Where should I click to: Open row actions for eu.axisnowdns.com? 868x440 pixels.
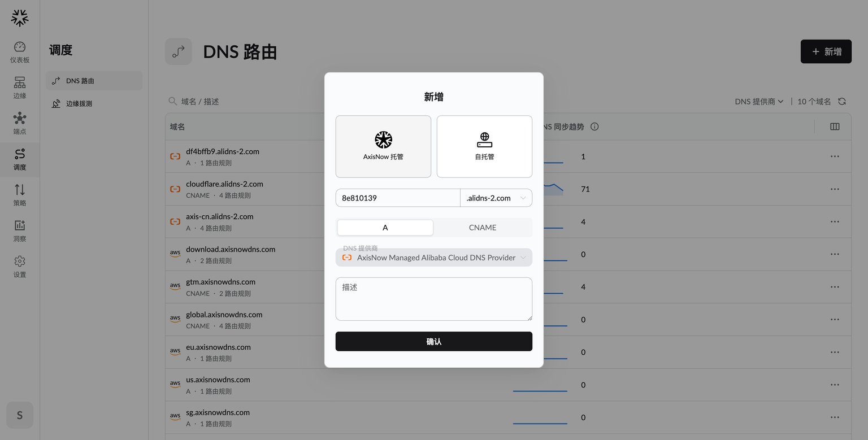(835, 352)
